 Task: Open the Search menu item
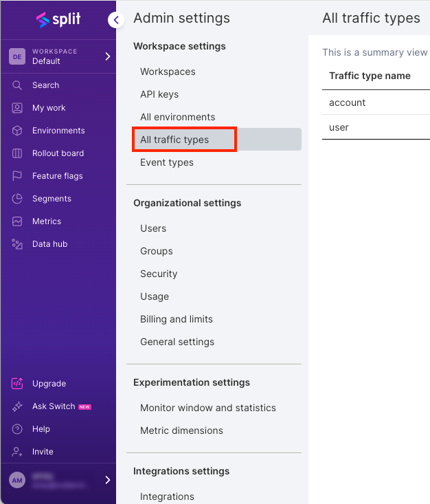click(45, 85)
